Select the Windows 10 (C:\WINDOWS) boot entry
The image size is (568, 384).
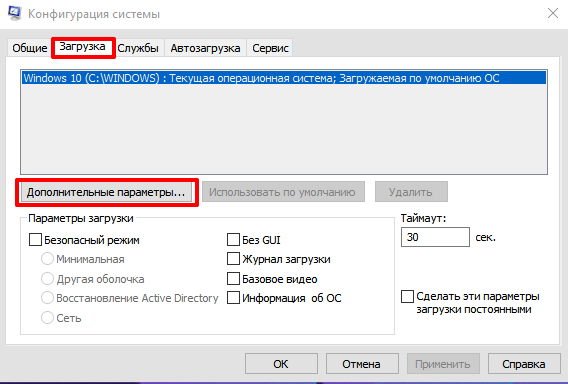coord(284,78)
